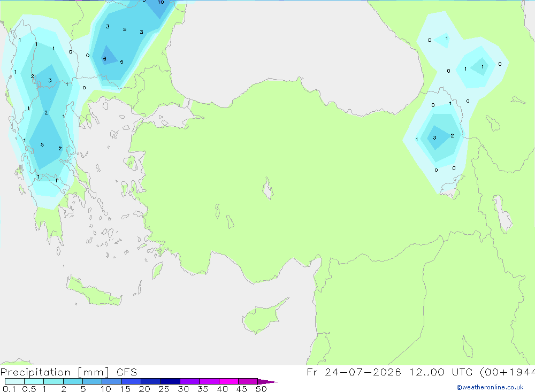Select the 40–45 mm magenta legend swatch
The width and height of the screenshot is (535, 392).
coord(228,381)
